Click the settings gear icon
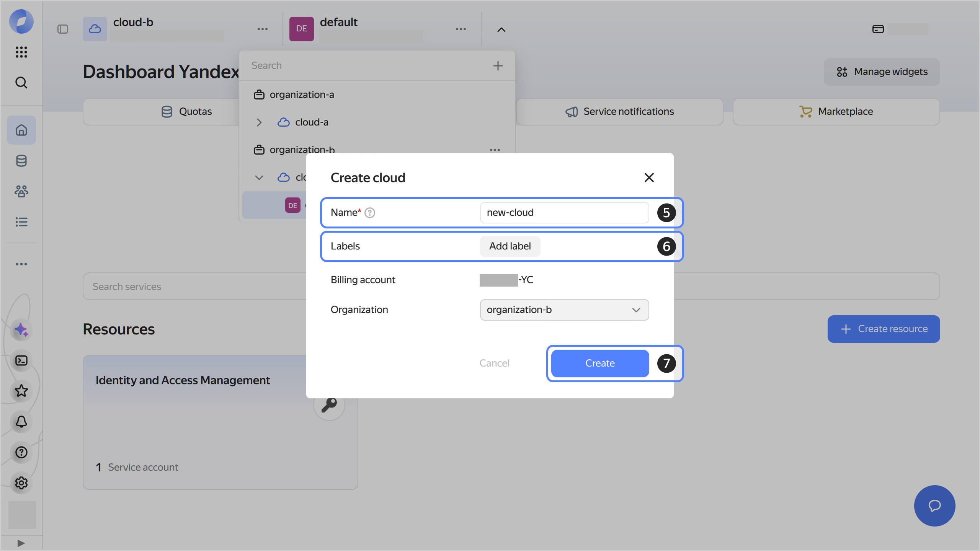980x551 pixels. point(21,483)
